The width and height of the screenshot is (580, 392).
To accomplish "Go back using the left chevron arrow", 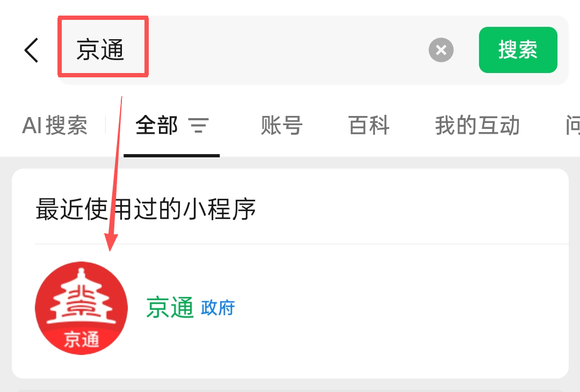I will click(32, 50).
